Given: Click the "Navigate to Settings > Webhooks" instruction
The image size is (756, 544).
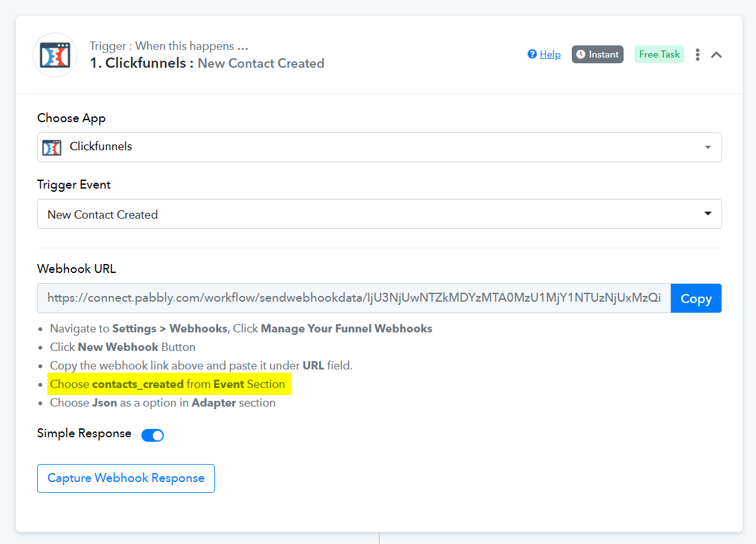Looking at the screenshot, I should coord(240,329).
